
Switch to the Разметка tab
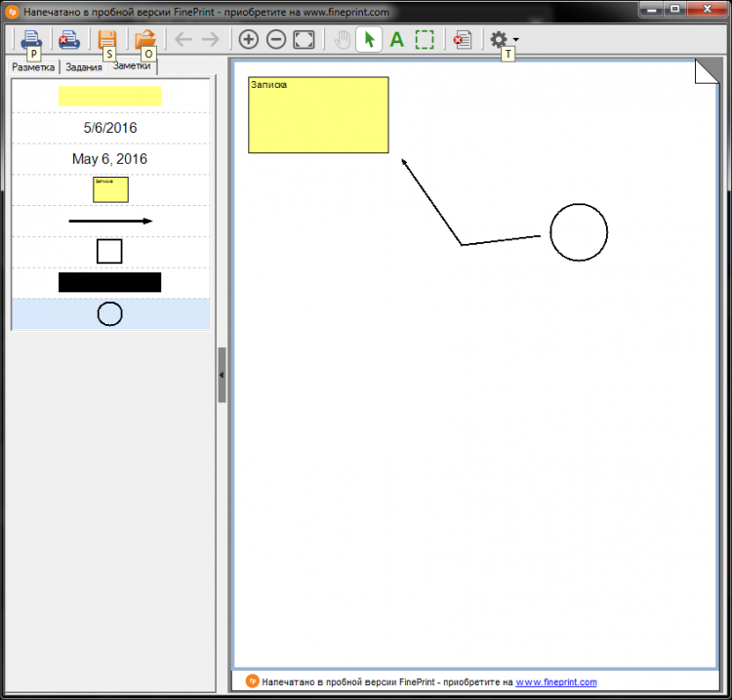[x=33, y=67]
